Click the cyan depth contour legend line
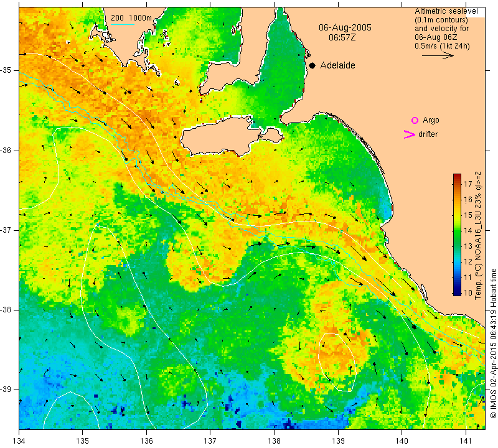The image size is (498, 448). click(x=123, y=24)
